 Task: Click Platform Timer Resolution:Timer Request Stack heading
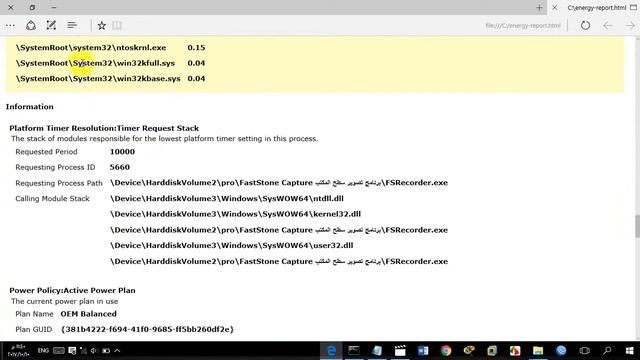click(104, 128)
